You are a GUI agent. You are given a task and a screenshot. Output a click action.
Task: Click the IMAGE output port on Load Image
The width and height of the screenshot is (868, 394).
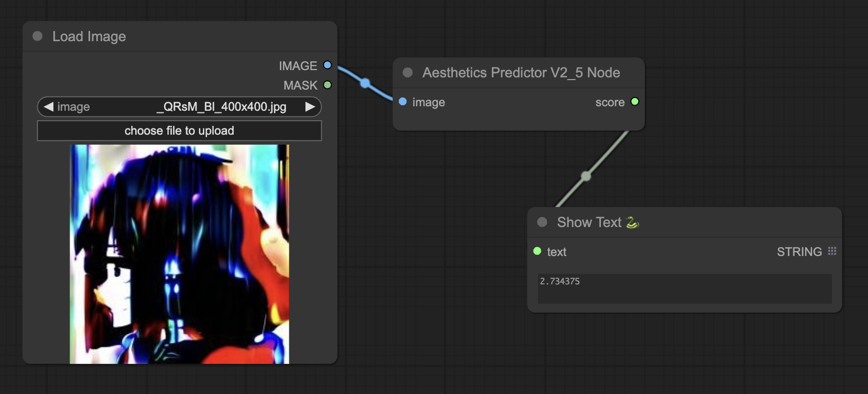pyautogui.click(x=327, y=65)
